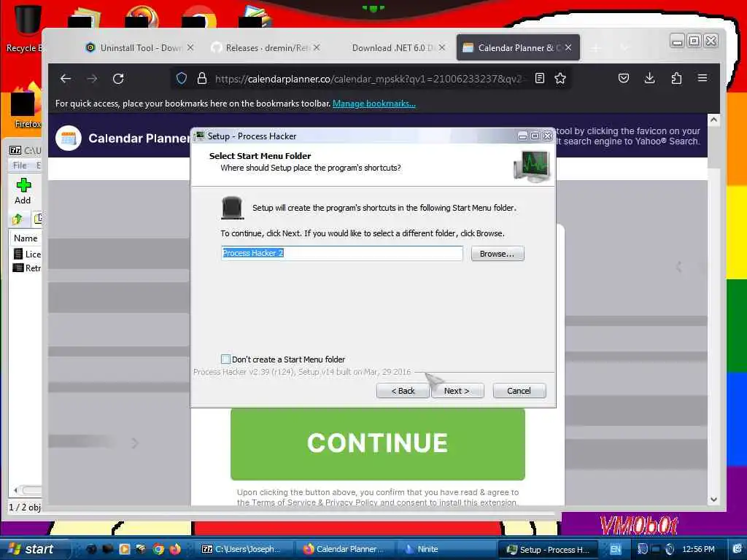Click the green CONTINUE button
Viewport: 747px width, 560px height.
tap(377, 443)
